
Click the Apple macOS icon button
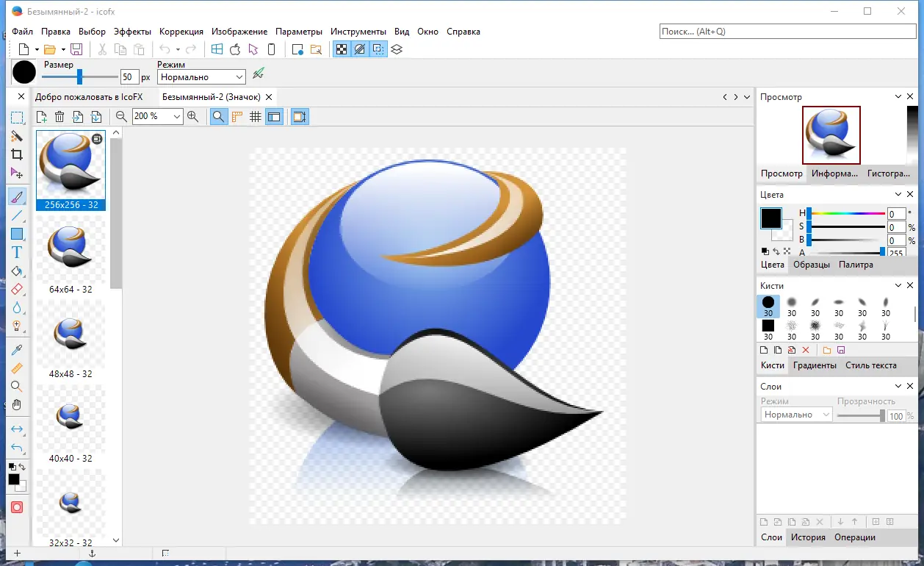(x=235, y=49)
